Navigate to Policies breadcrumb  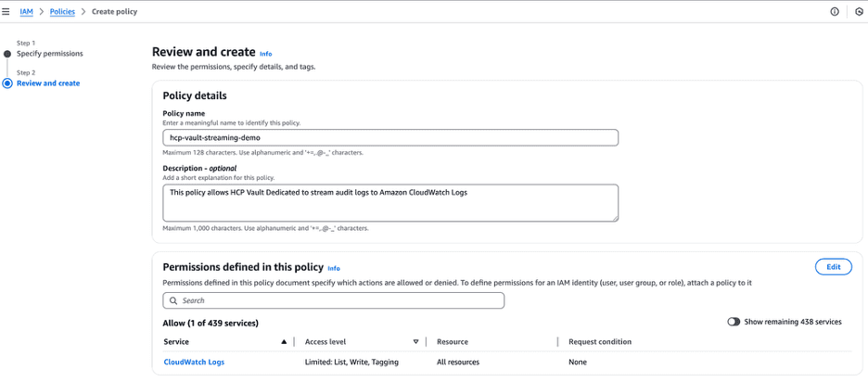(x=62, y=12)
